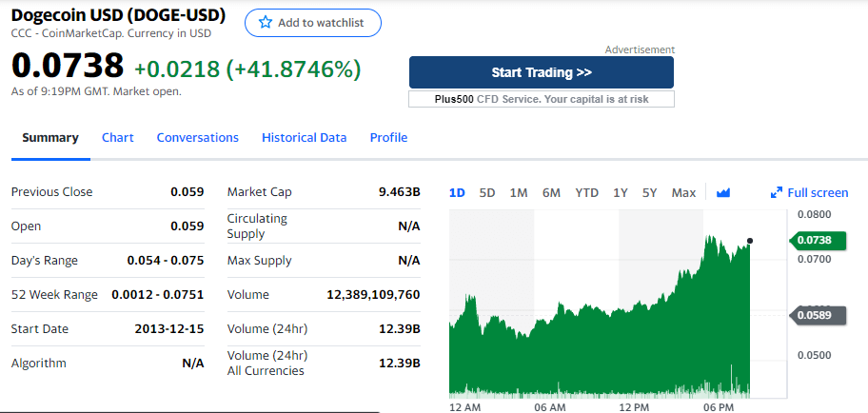868x413 pixels.
Task: Click the large 0.0738 price value
Action: [x=68, y=66]
